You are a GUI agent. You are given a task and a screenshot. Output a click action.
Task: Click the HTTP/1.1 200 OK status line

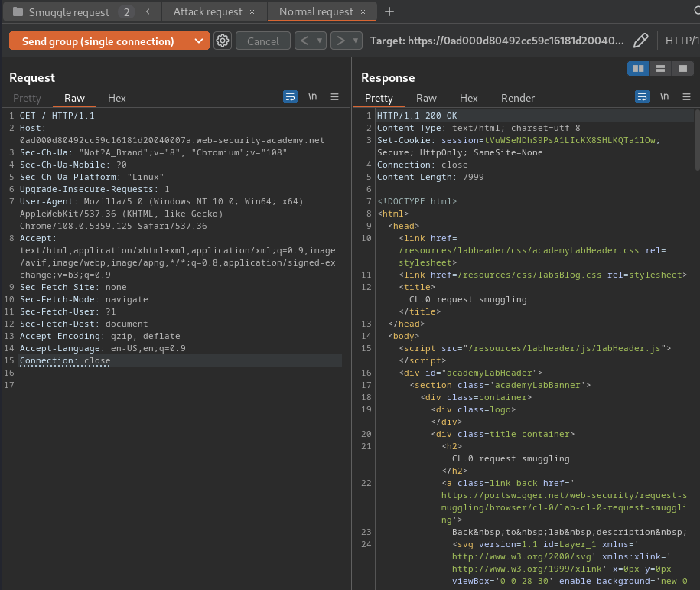click(417, 116)
